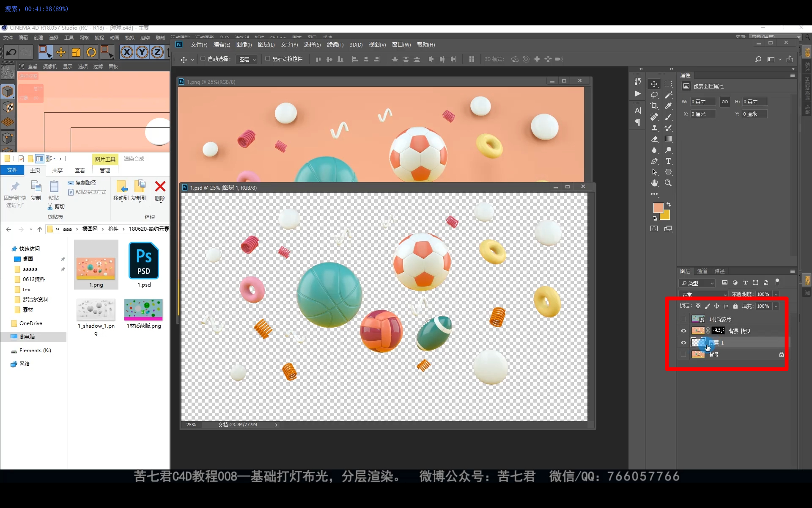Click the peach foreground color swatch

tap(658, 207)
